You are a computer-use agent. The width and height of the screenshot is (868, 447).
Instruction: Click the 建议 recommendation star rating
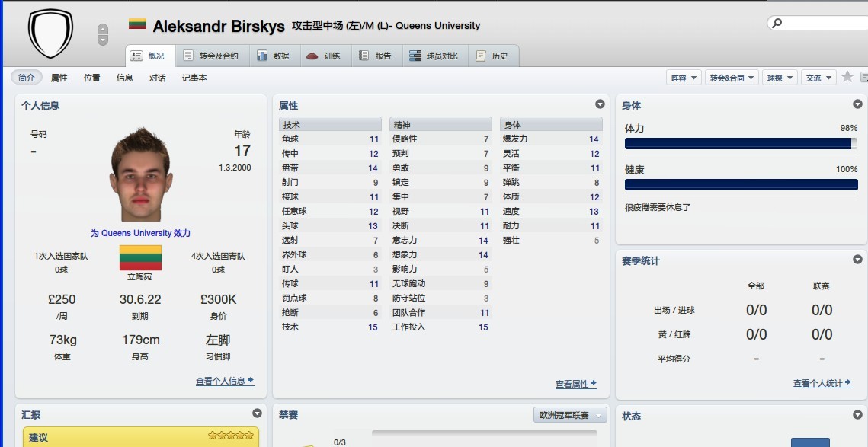click(231, 436)
